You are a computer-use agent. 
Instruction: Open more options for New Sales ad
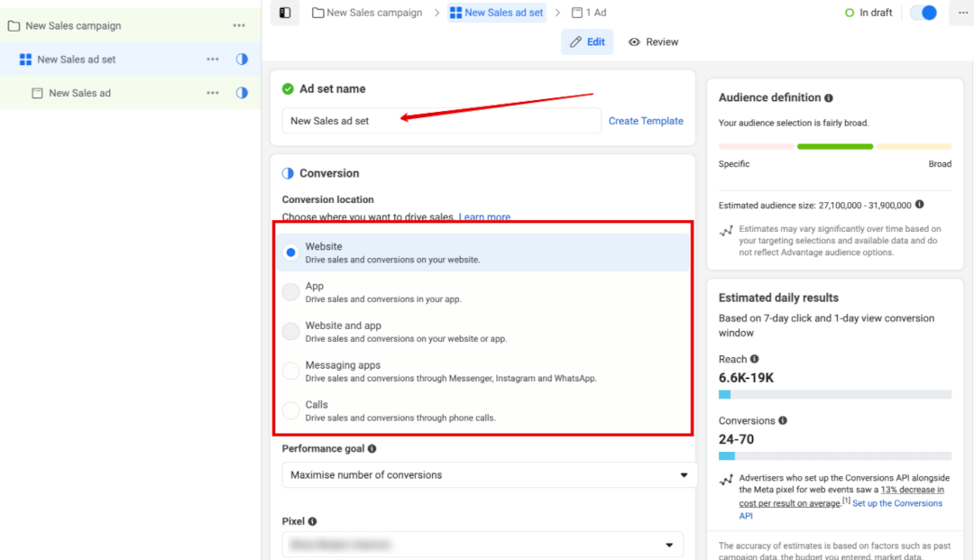(213, 93)
